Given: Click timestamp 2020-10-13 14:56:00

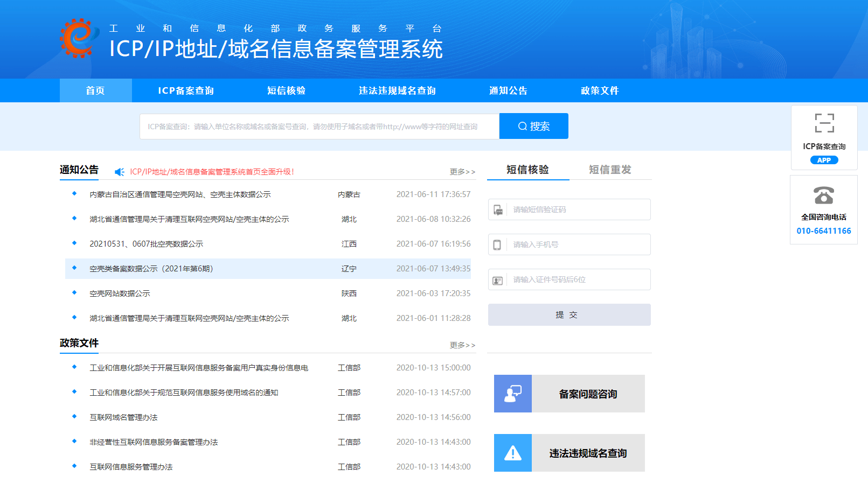Looking at the screenshot, I should coord(434,417).
